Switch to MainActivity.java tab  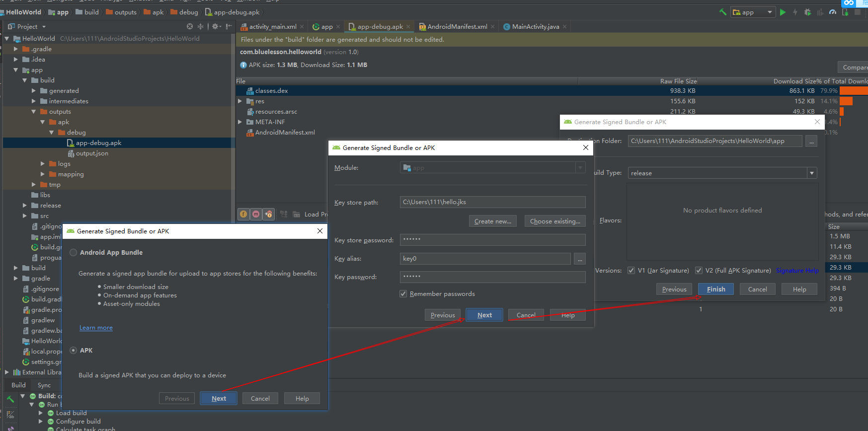coord(535,27)
